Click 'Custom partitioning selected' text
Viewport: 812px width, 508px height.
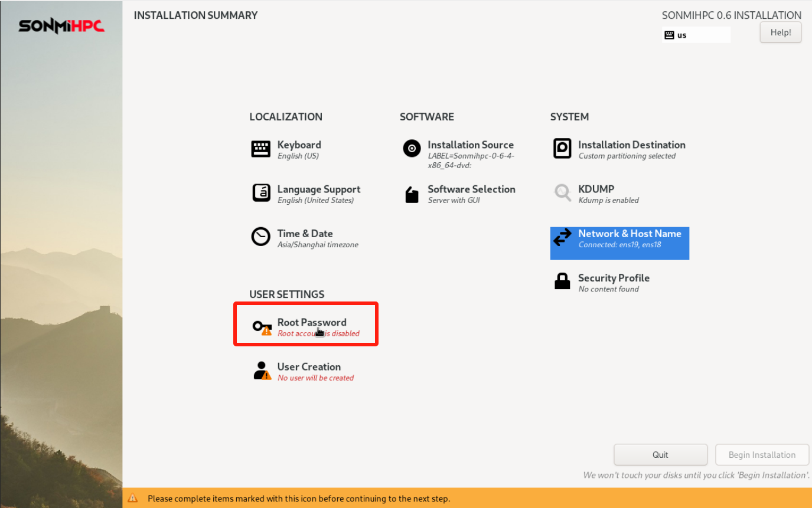pos(627,156)
